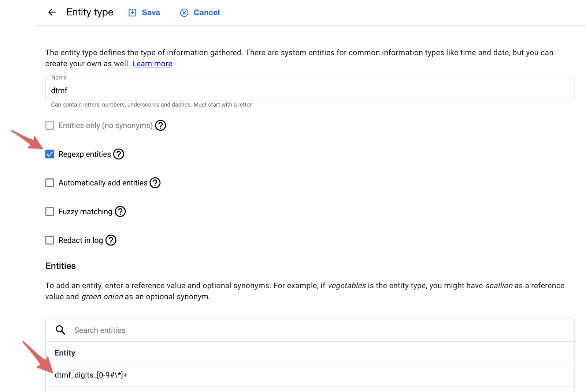Uncheck the Regexp entities checkbox
This screenshot has height=392, width=586.
point(50,154)
